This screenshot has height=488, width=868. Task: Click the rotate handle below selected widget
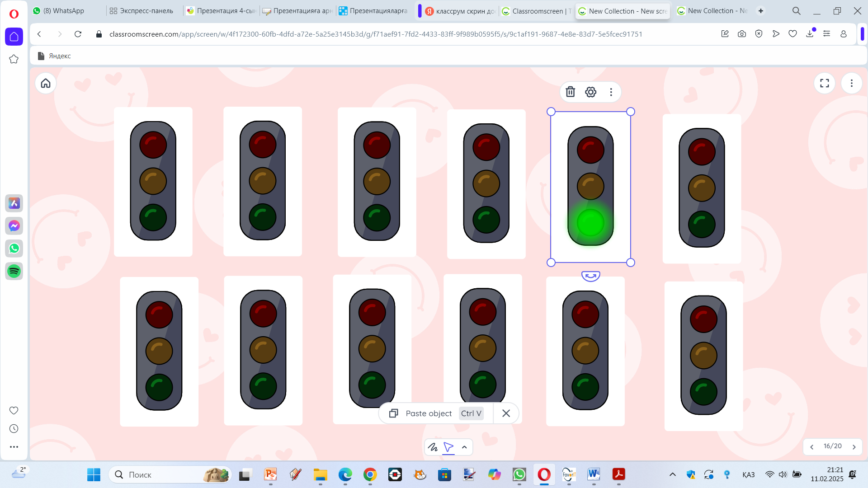590,276
